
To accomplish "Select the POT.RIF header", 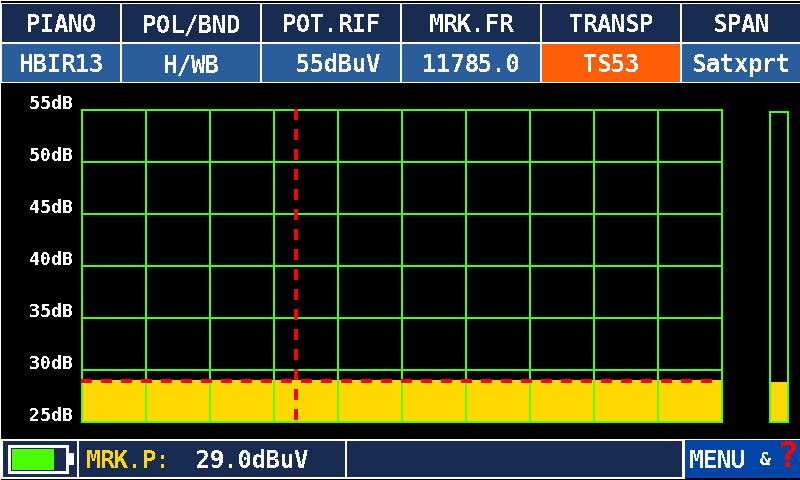I will tap(331, 23).
